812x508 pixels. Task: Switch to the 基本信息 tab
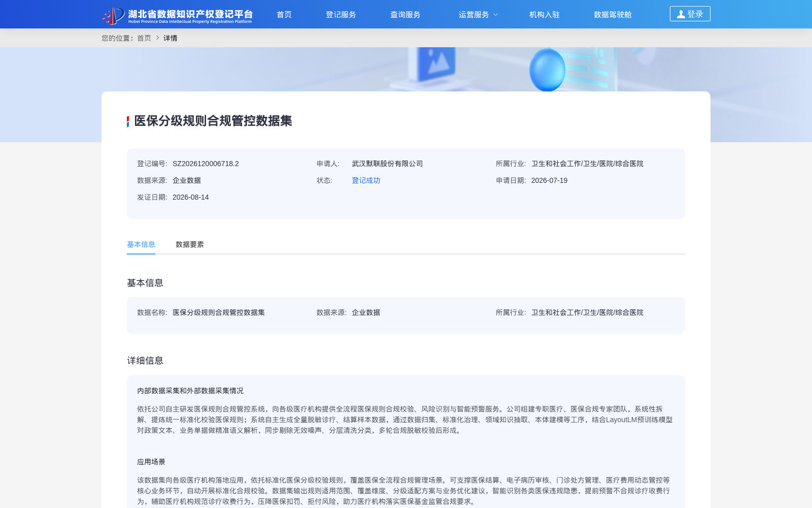coord(141,244)
